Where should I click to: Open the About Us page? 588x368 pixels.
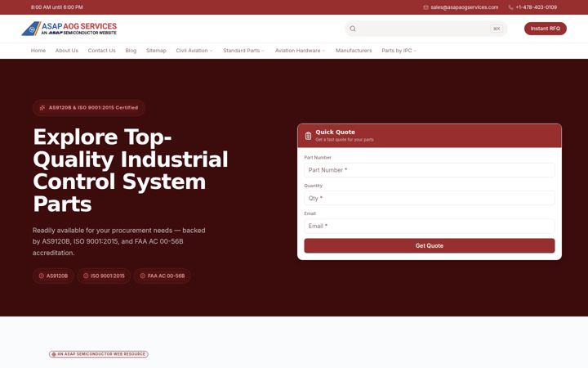(67, 51)
